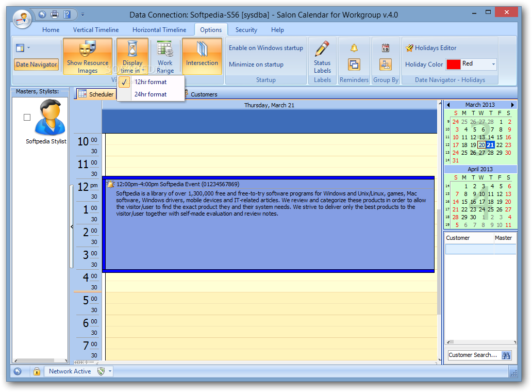Click the Network Active status button
The height and width of the screenshot is (392, 532).
70,371
